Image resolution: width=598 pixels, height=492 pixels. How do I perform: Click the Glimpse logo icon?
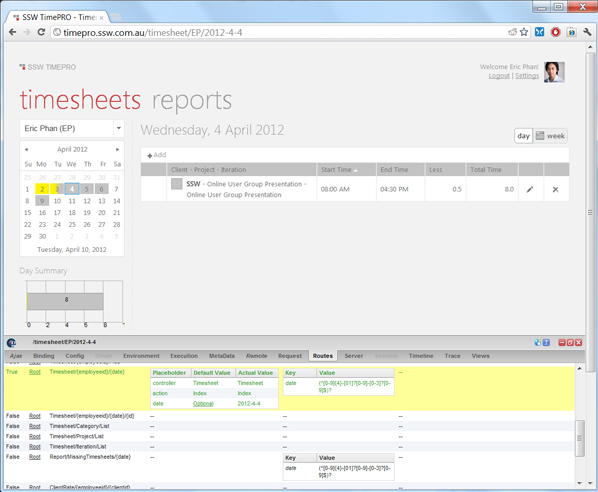click(11, 342)
